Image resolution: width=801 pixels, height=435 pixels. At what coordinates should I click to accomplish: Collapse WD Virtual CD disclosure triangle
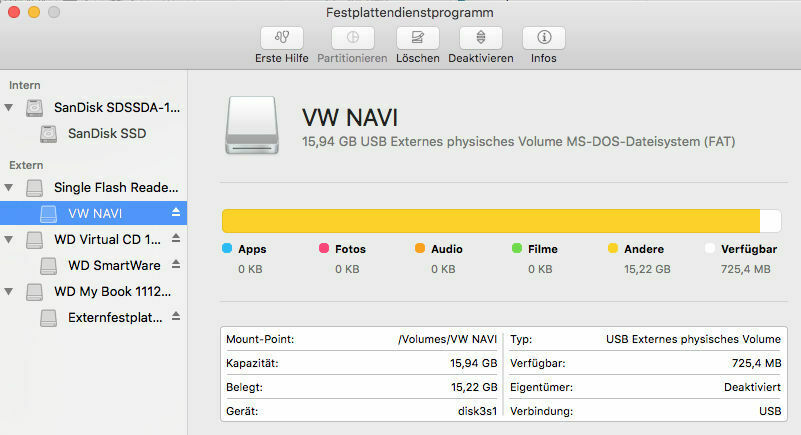coord(9,239)
